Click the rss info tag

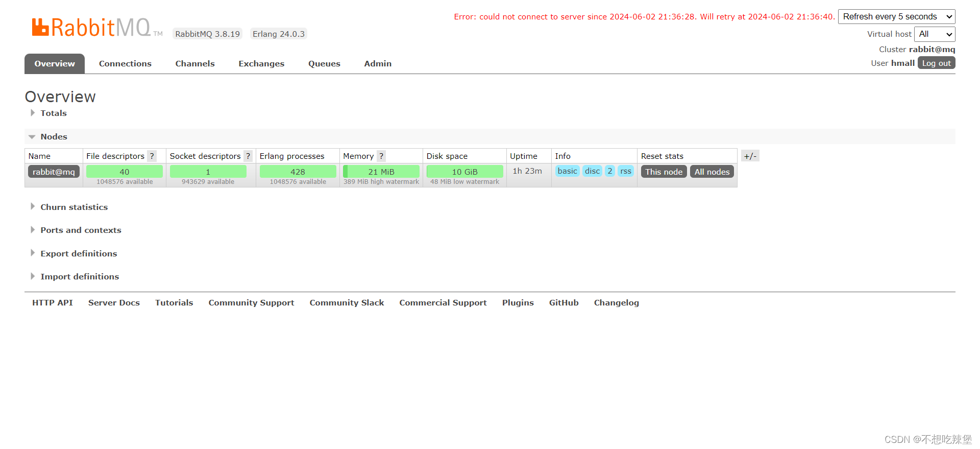coord(626,171)
